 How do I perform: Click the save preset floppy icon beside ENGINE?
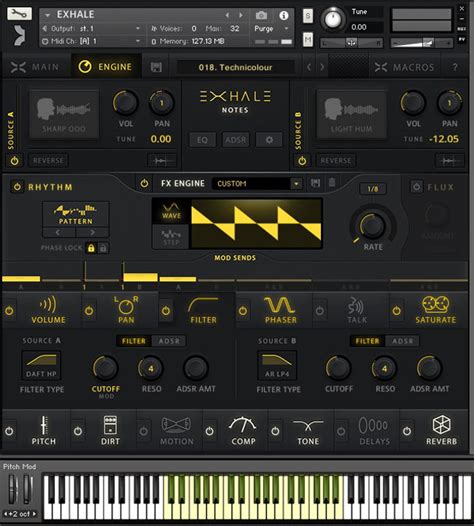[156, 67]
